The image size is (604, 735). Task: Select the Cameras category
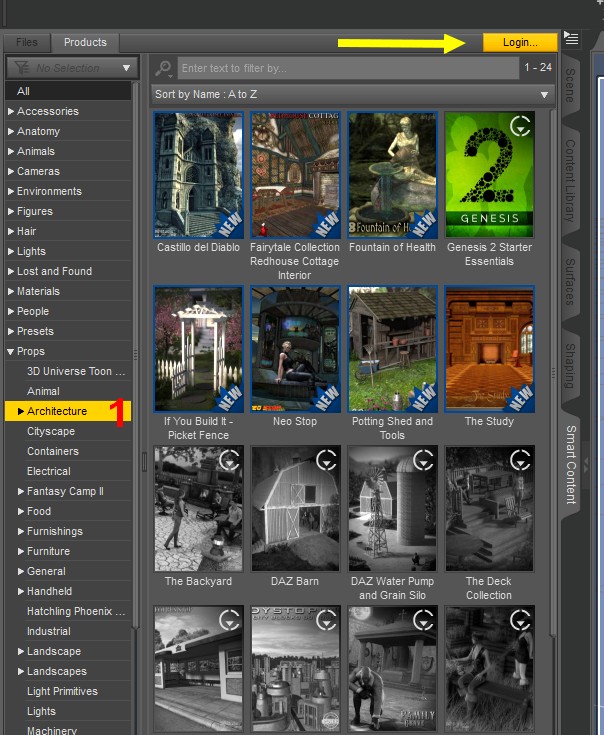pyautogui.click(x=68, y=172)
